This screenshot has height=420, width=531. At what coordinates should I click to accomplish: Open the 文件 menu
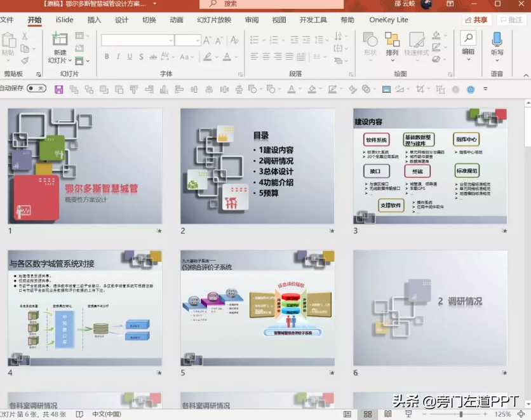point(7,20)
